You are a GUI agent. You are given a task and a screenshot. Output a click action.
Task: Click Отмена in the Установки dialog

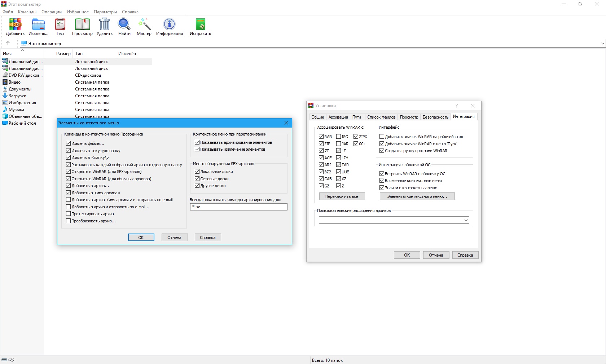click(436, 255)
